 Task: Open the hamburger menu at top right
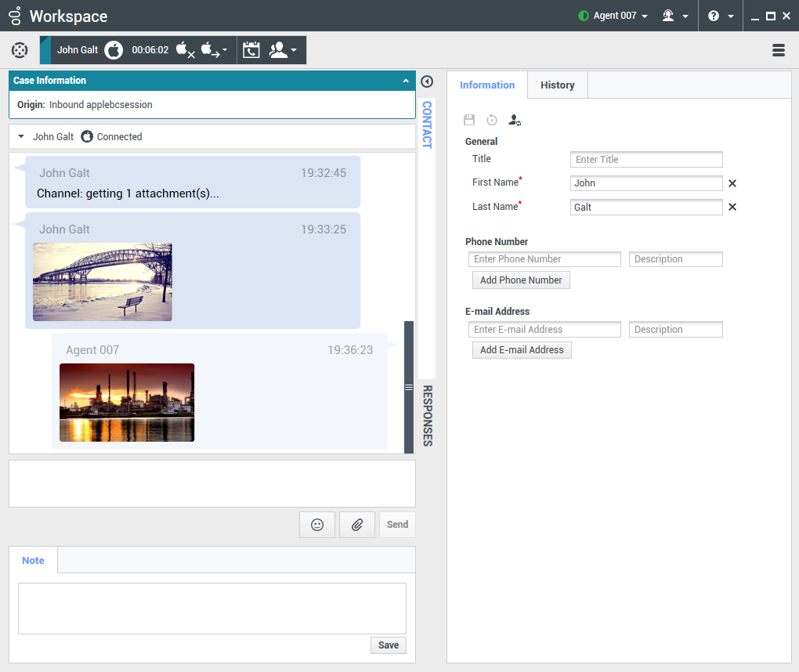pos(779,50)
